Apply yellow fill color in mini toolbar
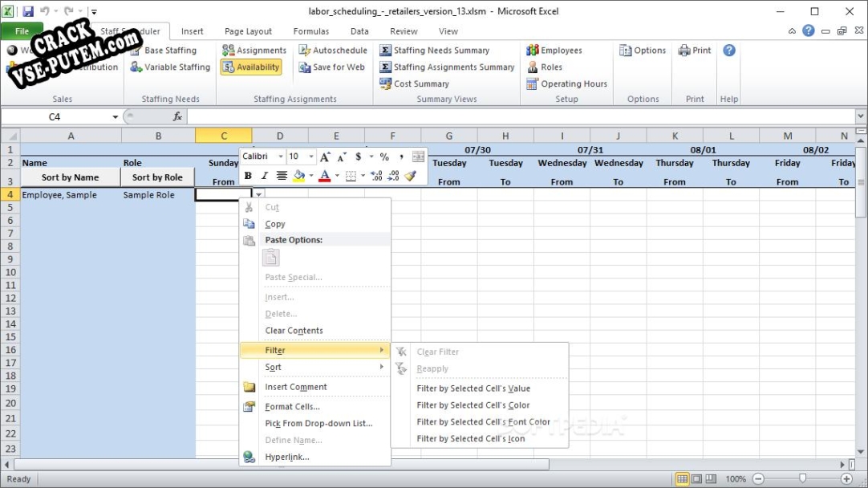 [x=299, y=176]
